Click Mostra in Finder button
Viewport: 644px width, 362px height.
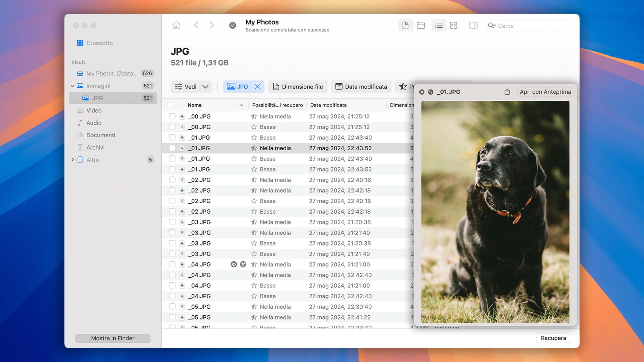tap(113, 338)
